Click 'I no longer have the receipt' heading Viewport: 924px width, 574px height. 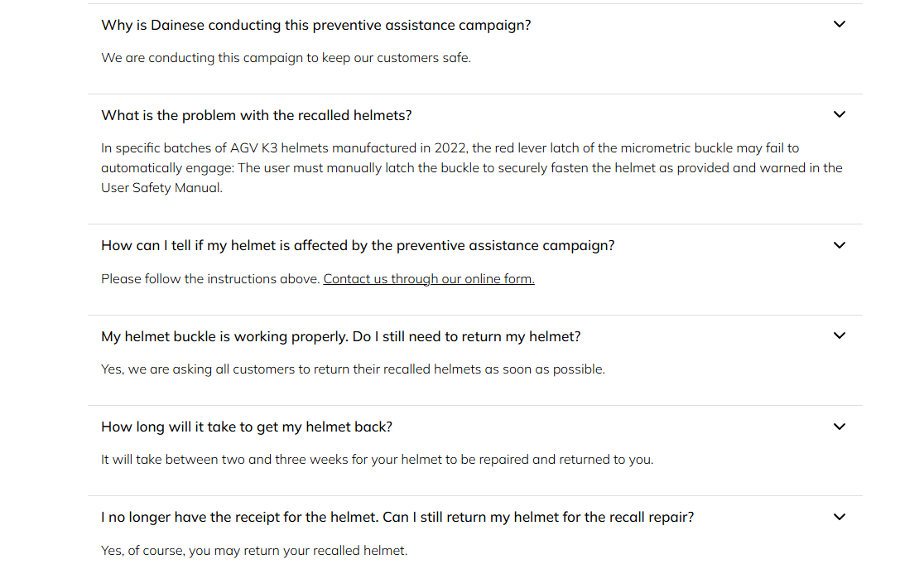tap(397, 517)
